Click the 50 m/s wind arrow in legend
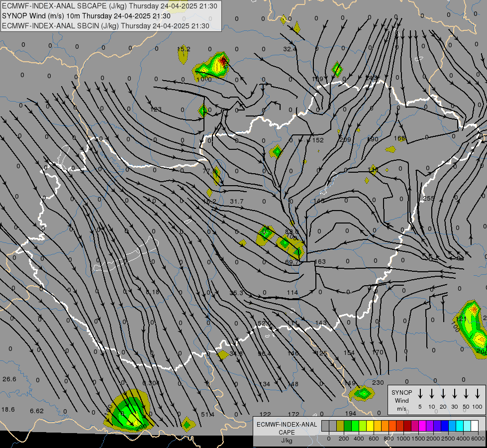Screen dimensions: 487x448 click(466, 394)
